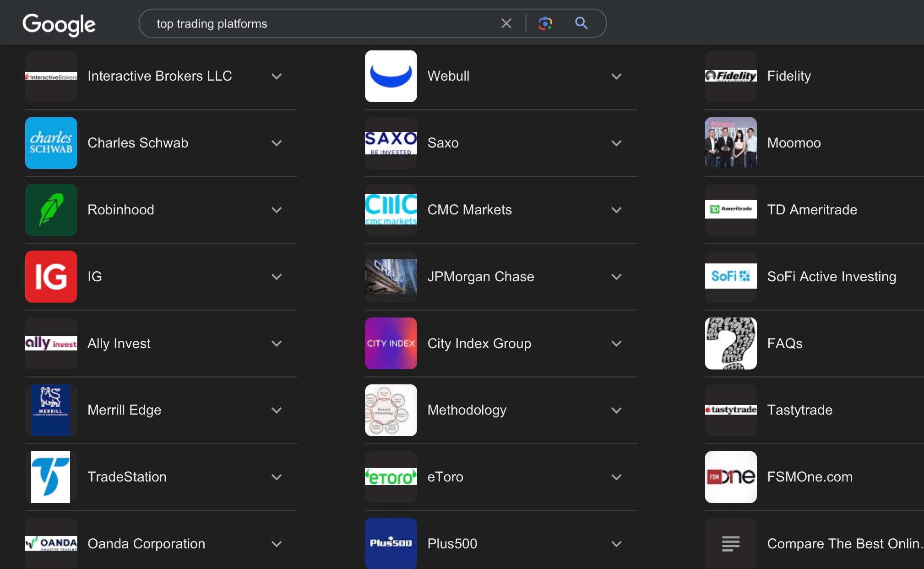Viewport: 924px width, 569px height.
Task: Expand the Oanda Corporation chevron
Action: 277,544
